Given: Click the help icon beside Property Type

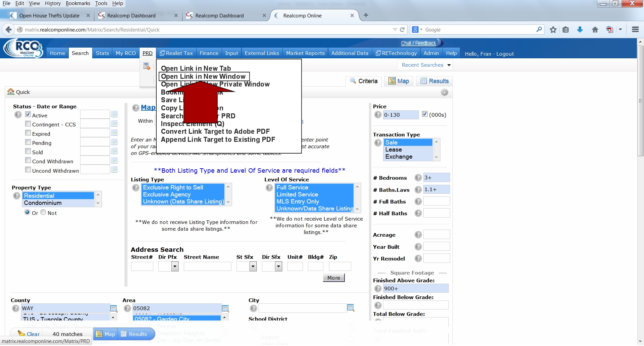Looking at the screenshot, I should (16, 196).
